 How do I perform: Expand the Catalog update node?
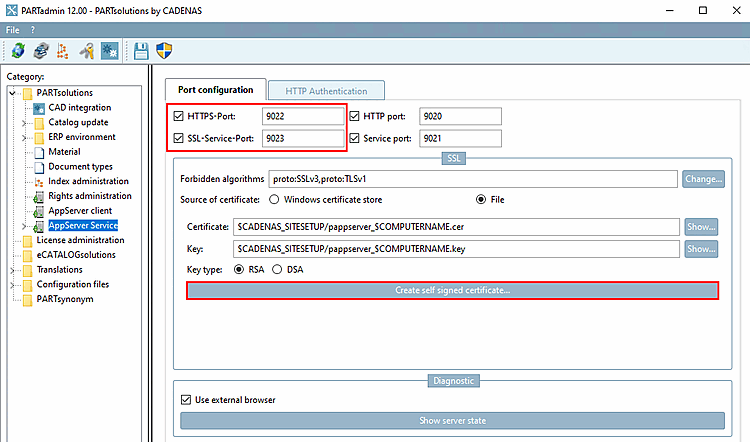(x=23, y=123)
